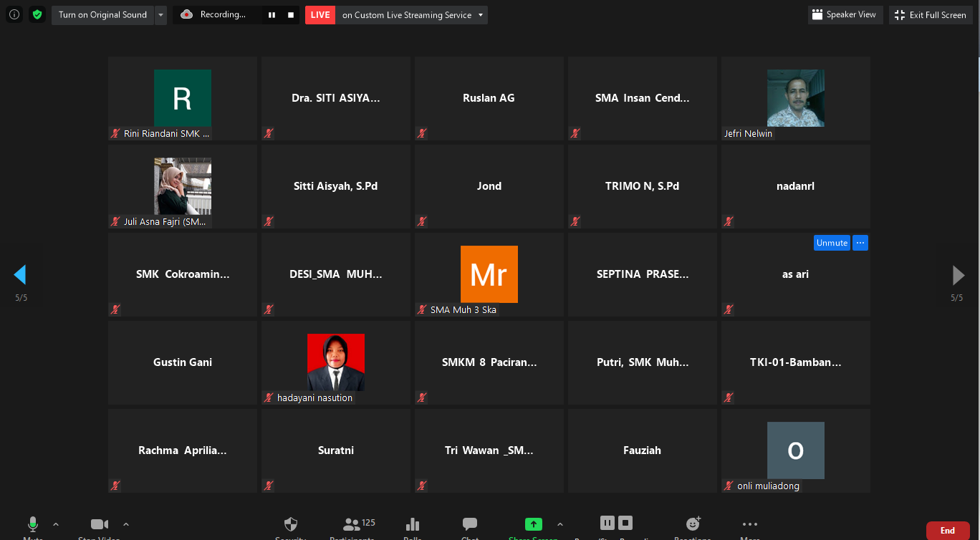Open the options menu on as ari tile
This screenshot has height=540, width=980.
coord(860,243)
